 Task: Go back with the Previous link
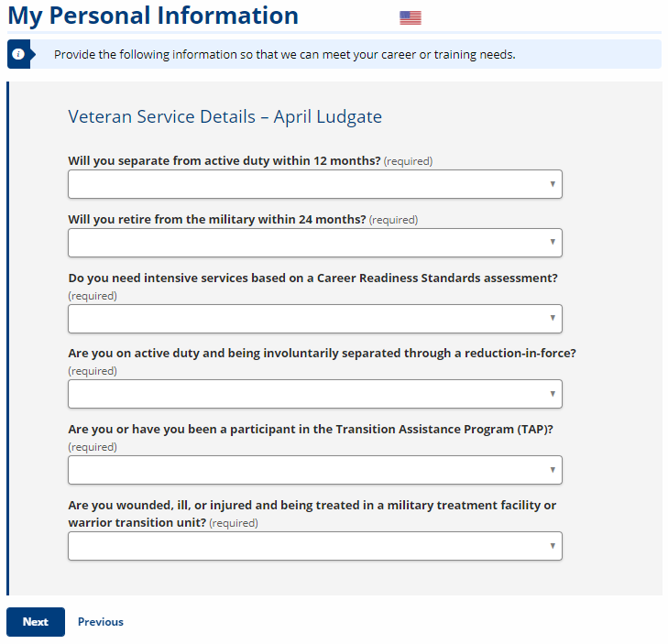(101, 622)
